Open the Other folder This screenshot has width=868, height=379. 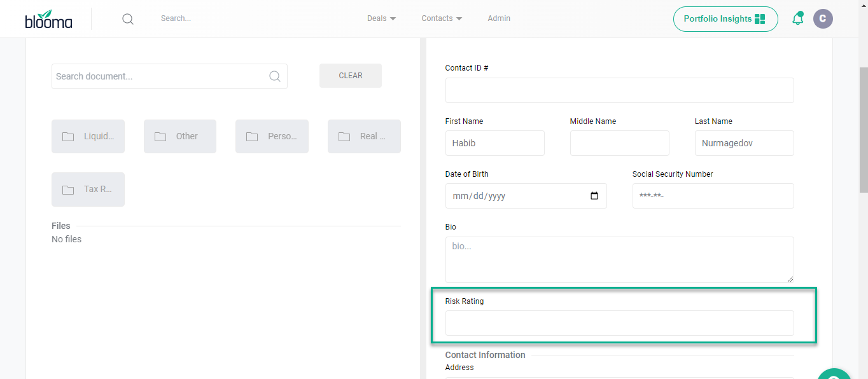coord(180,137)
